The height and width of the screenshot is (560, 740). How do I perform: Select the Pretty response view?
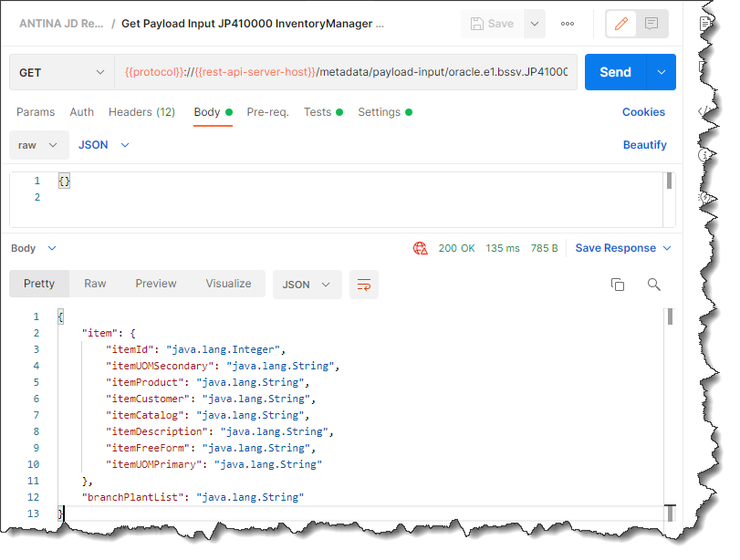(x=39, y=284)
